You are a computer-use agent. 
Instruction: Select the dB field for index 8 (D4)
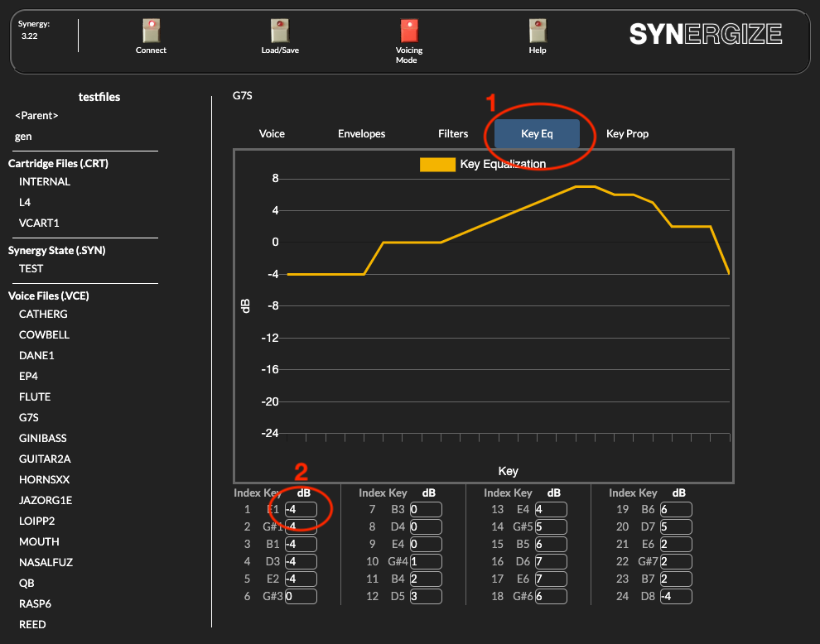click(x=426, y=527)
